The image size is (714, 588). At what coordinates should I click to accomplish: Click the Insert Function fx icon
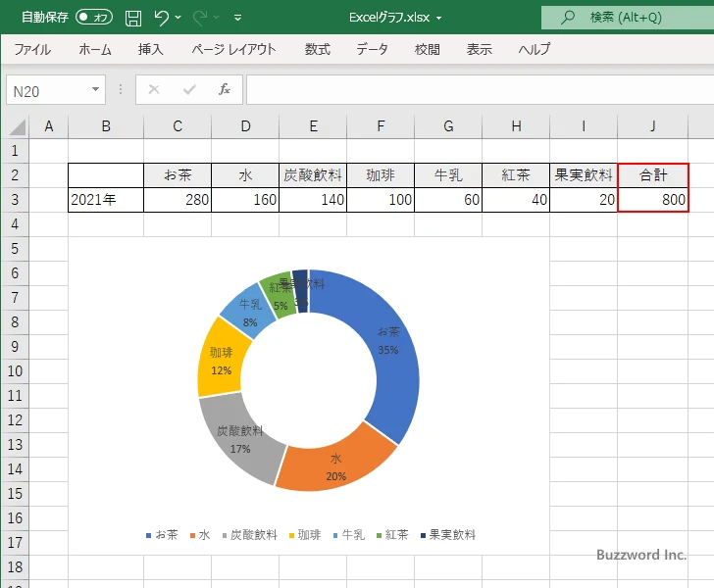[x=225, y=89]
